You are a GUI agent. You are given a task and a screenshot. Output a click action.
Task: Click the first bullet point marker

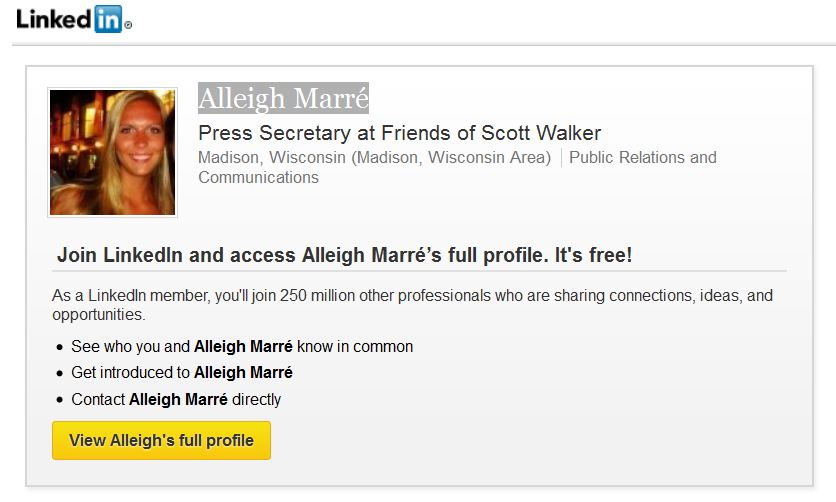pos(59,347)
